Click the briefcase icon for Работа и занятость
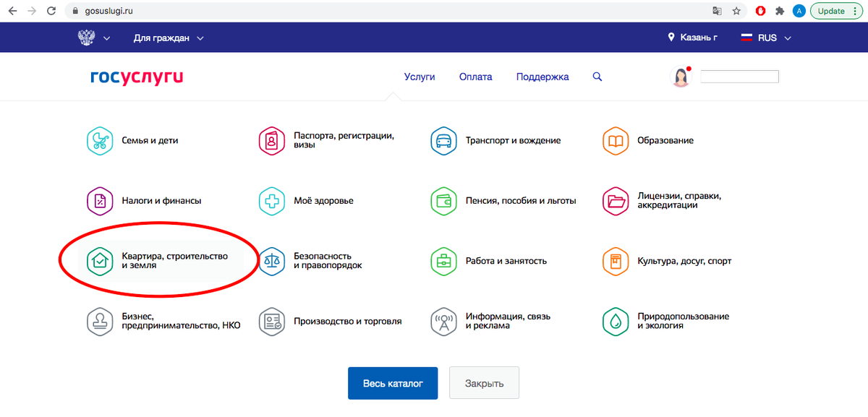868x417 pixels. click(443, 261)
